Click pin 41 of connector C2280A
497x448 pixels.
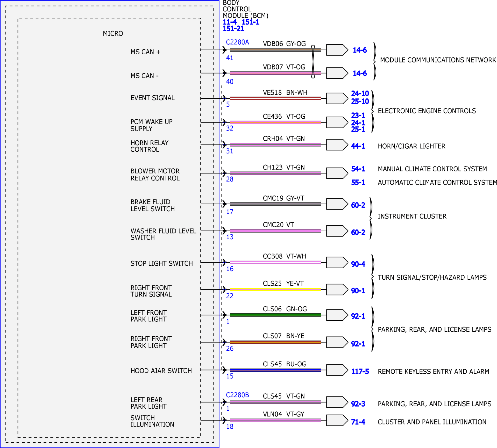pos(230,58)
